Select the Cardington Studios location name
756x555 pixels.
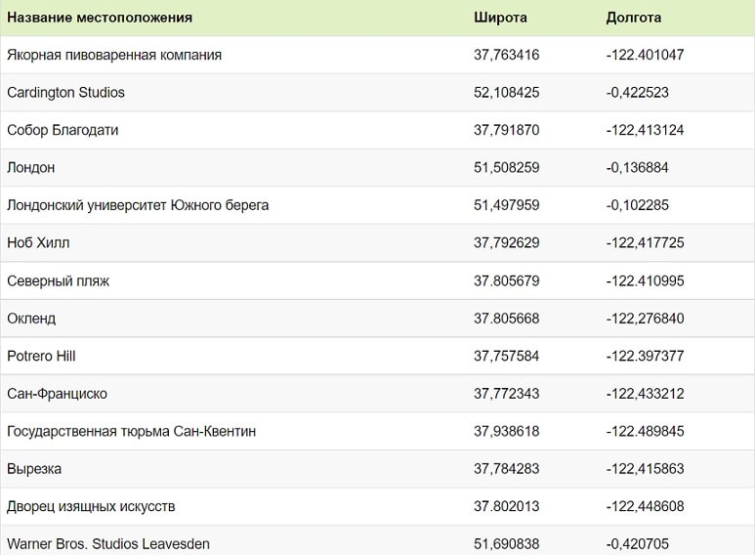65,92
